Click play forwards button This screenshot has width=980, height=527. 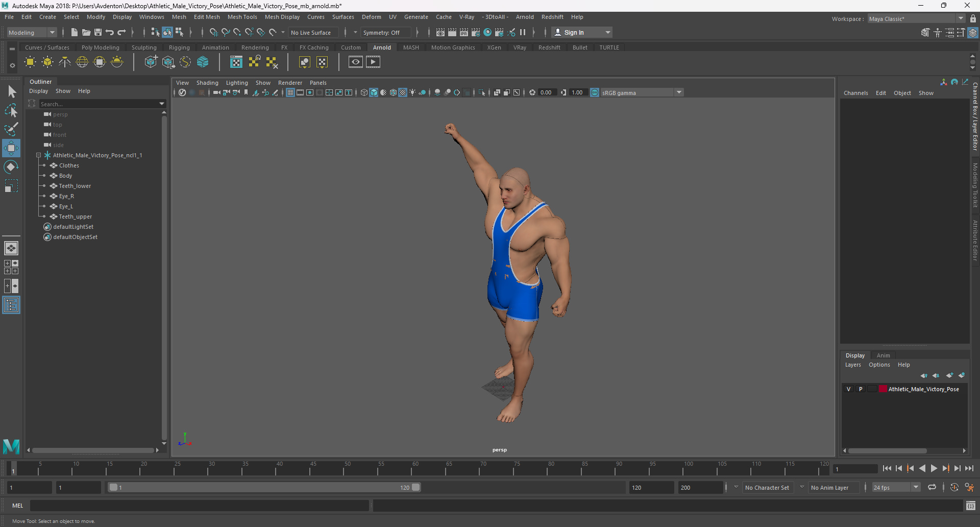(934, 468)
